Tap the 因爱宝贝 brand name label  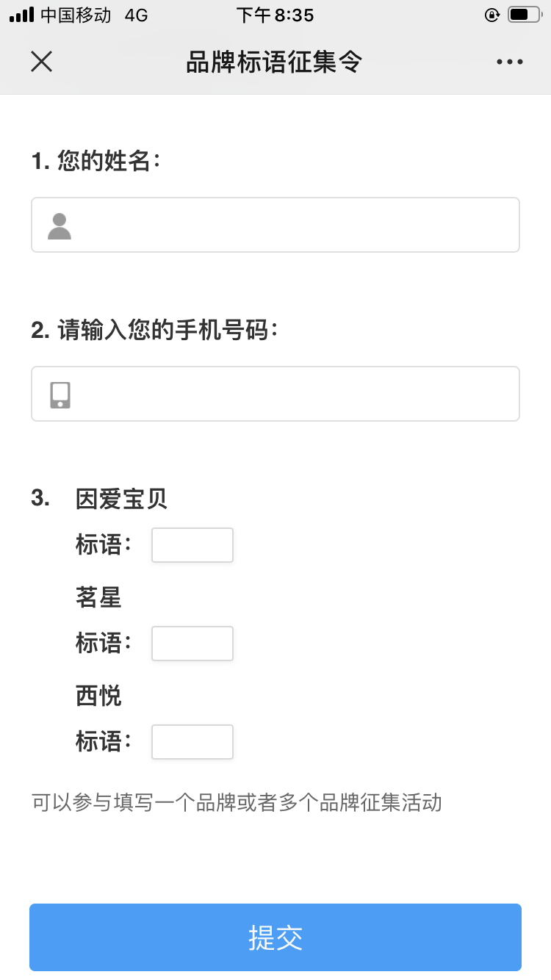(x=121, y=499)
